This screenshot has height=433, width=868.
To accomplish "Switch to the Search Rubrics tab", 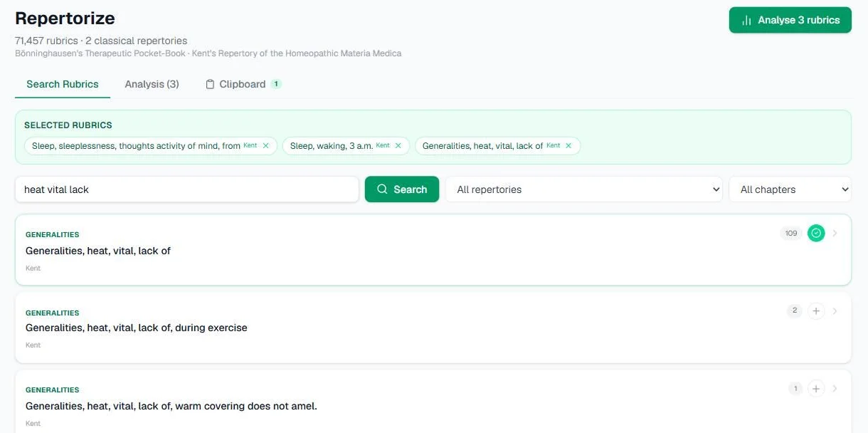I will coord(63,84).
